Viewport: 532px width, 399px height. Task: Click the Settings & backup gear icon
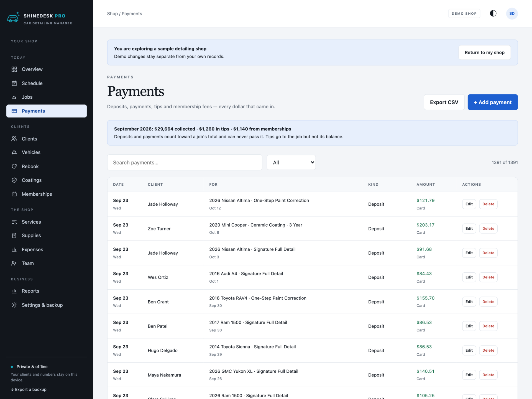click(x=14, y=305)
